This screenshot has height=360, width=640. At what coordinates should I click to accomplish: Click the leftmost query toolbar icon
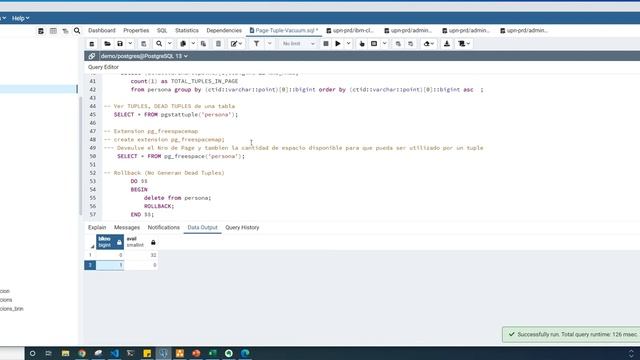click(92, 44)
